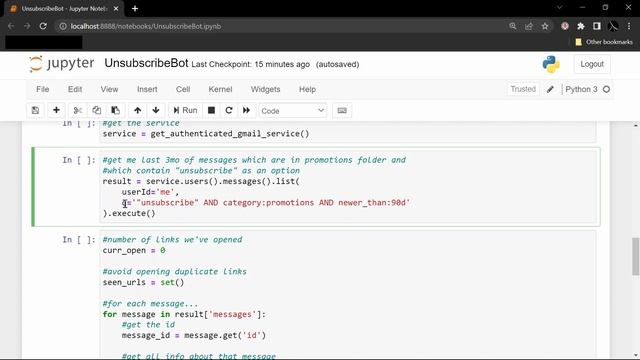This screenshot has width=640, height=360.
Task: Click the query string with newer_than:90d
Action: (x=270, y=202)
